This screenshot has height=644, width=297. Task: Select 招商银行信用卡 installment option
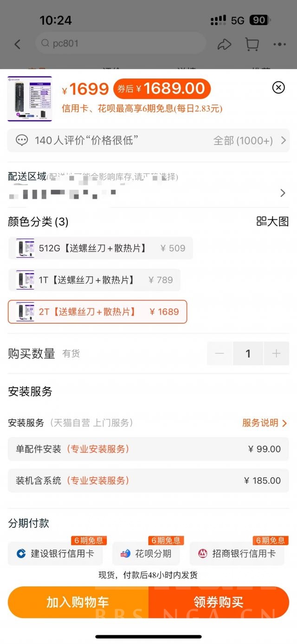(x=237, y=553)
